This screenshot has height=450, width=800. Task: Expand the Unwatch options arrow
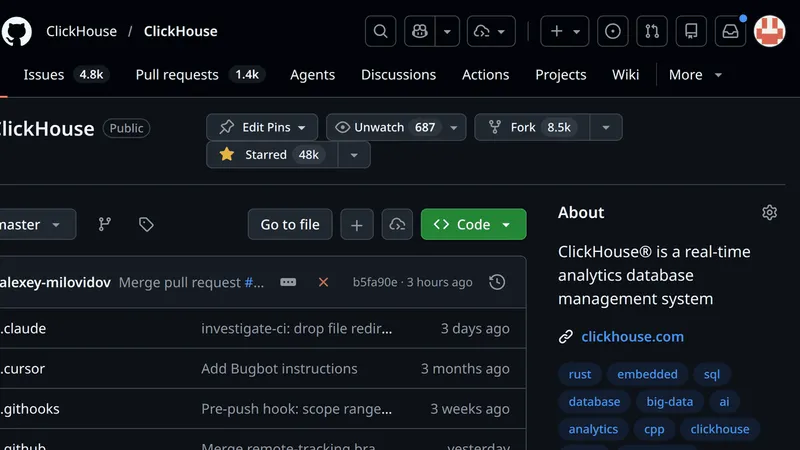pos(454,127)
